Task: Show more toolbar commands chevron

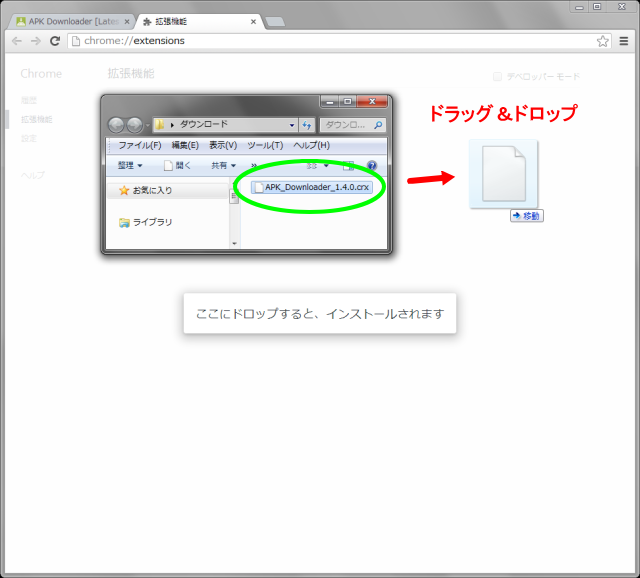Action: pos(254,165)
